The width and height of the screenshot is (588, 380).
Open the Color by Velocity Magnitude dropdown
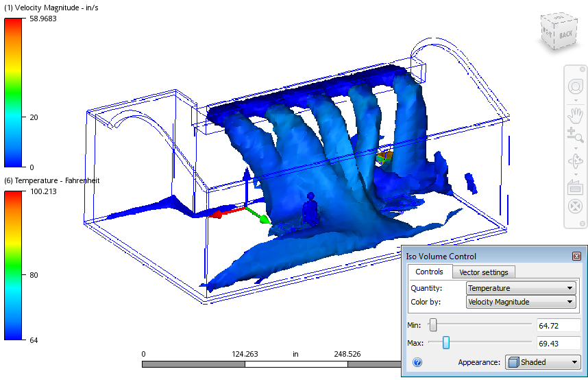[521, 302]
